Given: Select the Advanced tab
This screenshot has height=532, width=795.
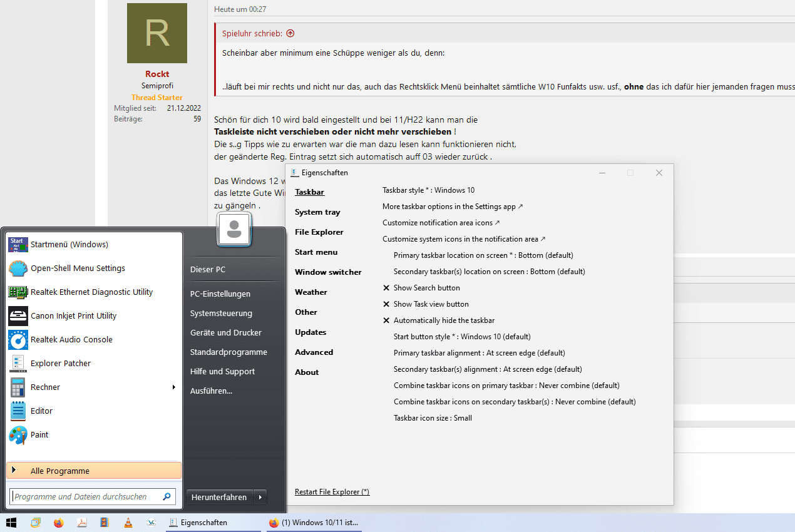Looking at the screenshot, I should [x=314, y=352].
